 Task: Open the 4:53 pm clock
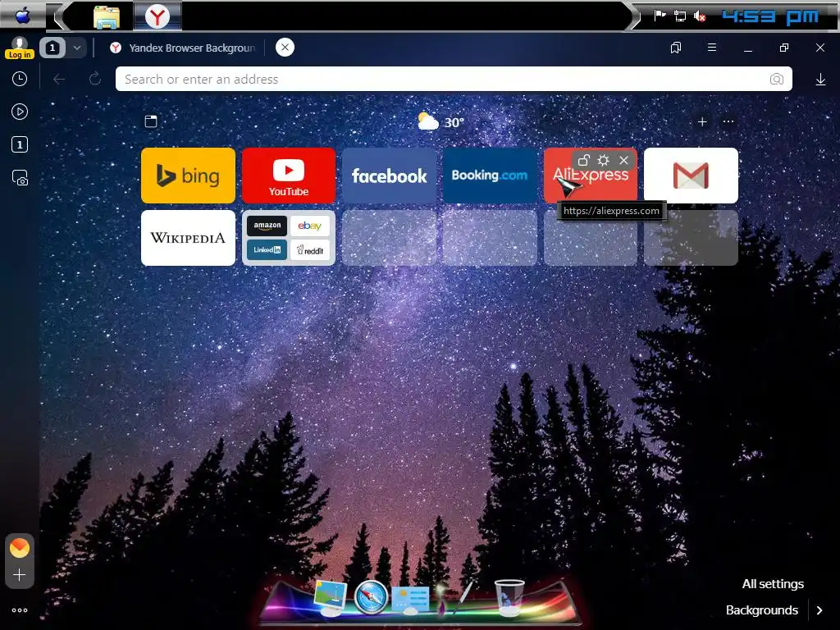pos(770,16)
